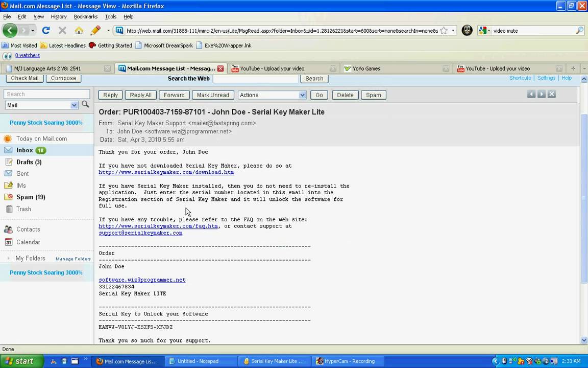Click the Reply All button
This screenshot has width=588, height=368.
(x=141, y=95)
